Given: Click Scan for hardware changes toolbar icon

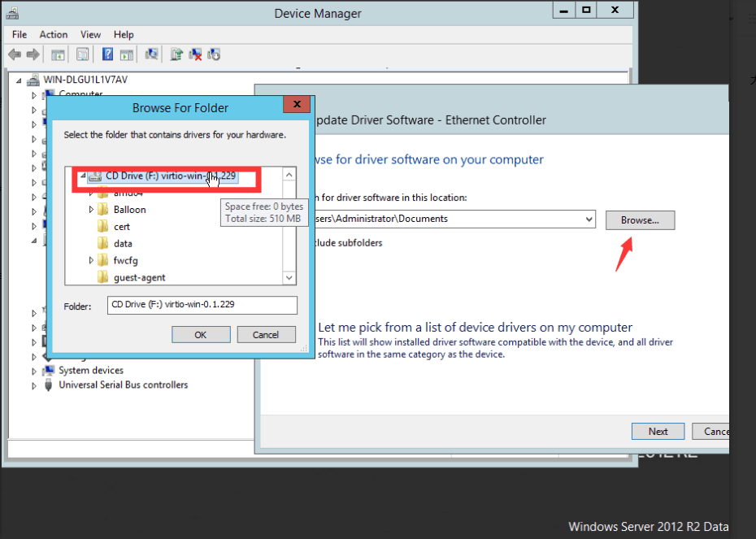Looking at the screenshot, I should [x=151, y=54].
